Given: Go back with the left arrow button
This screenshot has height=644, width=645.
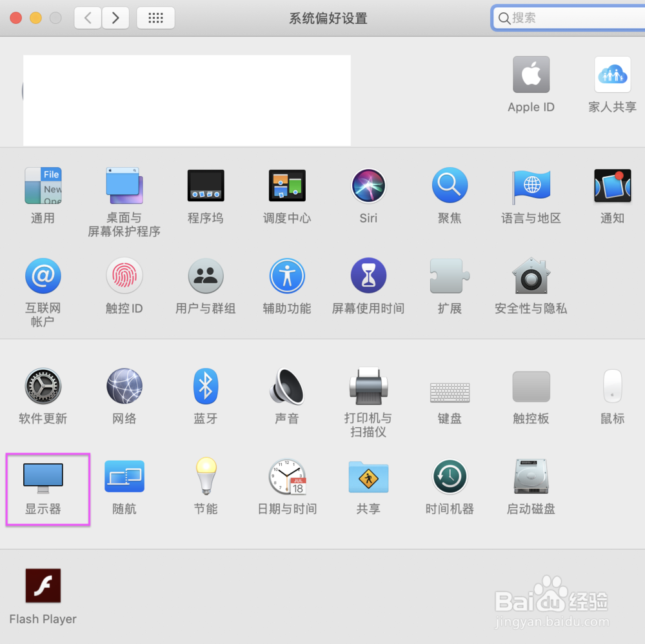Looking at the screenshot, I should [x=88, y=17].
